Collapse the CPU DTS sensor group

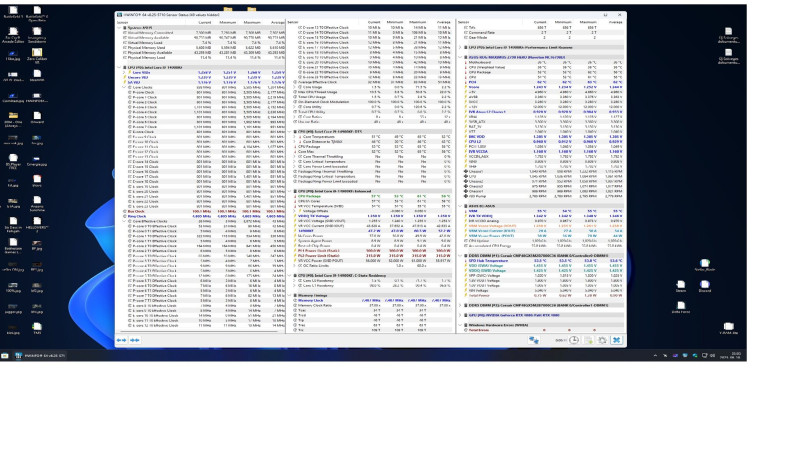tap(290, 132)
